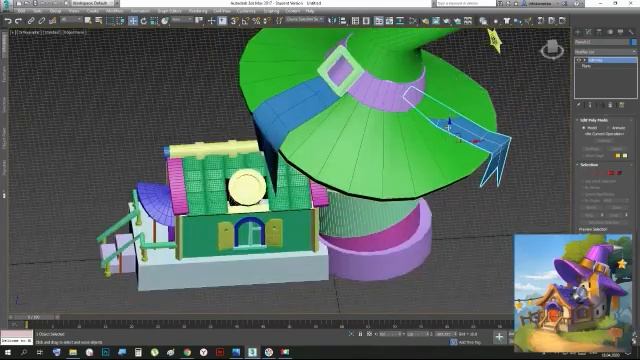Activate the Select and Link tool
The height and width of the screenshot is (360, 640).
(31, 21)
